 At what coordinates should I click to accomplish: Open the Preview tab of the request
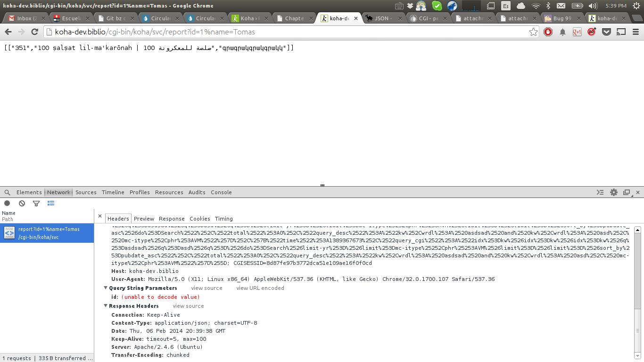[144, 219]
